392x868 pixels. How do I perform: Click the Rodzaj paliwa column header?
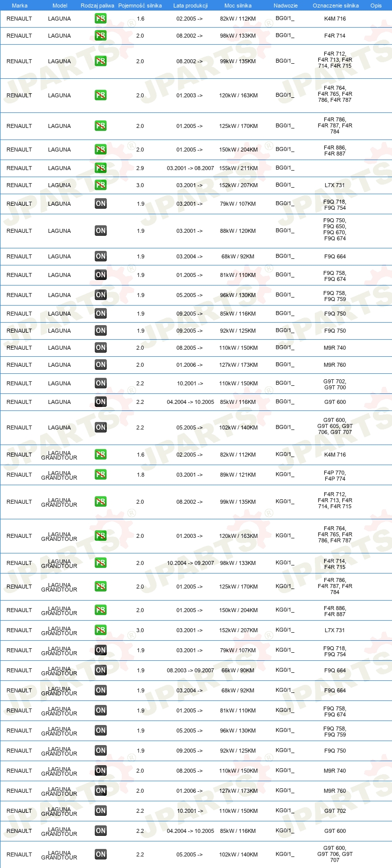click(97, 6)
